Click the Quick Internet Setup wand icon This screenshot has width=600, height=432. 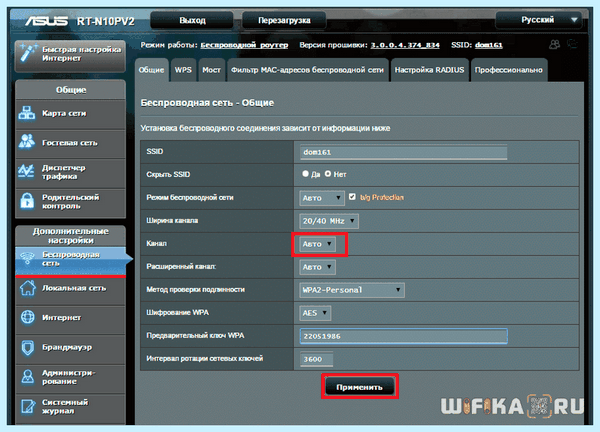[28, 53]
